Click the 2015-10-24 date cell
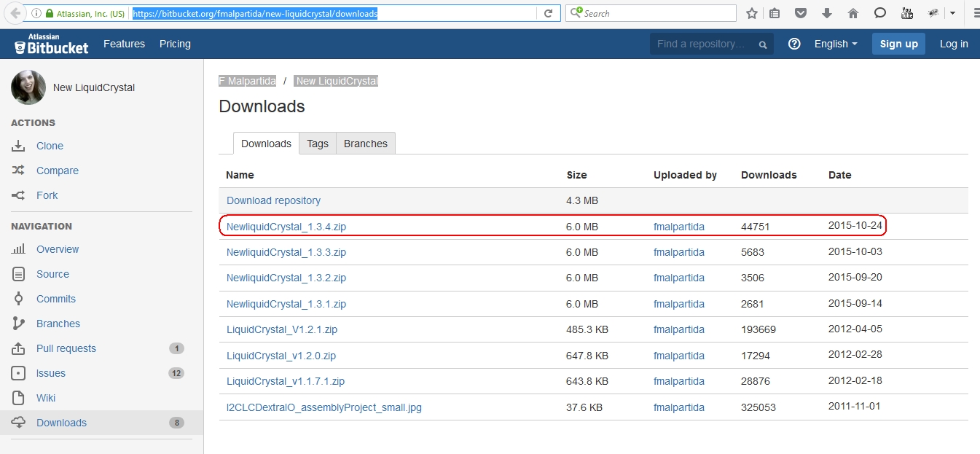 [x=855, y=226]
